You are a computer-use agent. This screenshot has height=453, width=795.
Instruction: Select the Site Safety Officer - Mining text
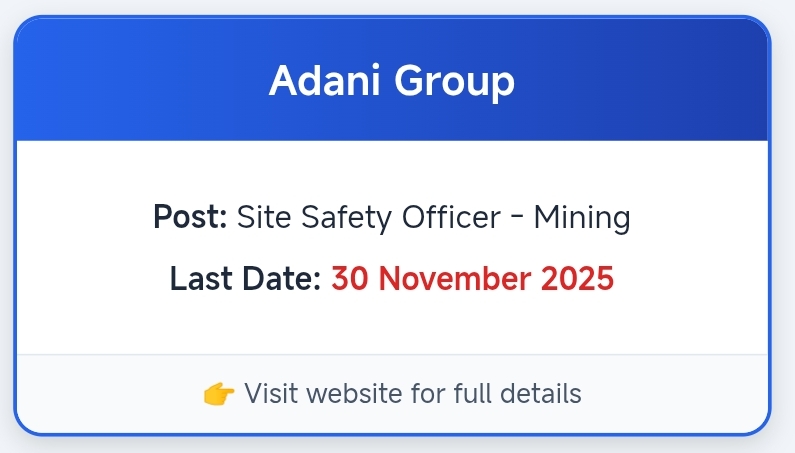[433, 217]
